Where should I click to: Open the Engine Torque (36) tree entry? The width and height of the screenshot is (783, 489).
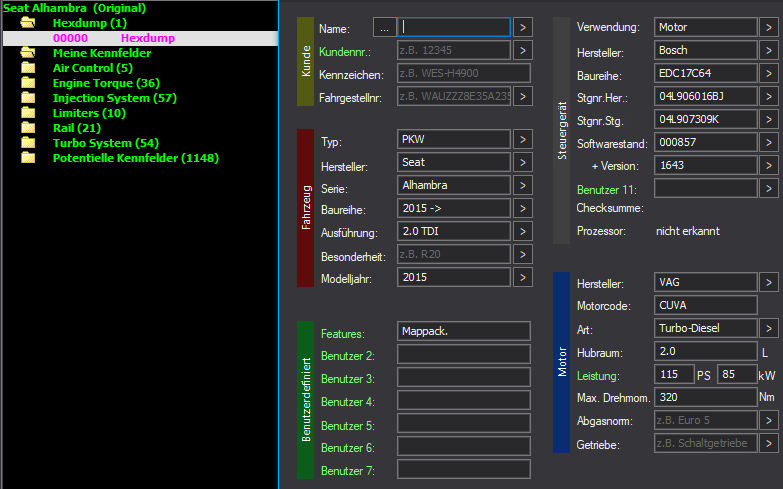point(106,83)
